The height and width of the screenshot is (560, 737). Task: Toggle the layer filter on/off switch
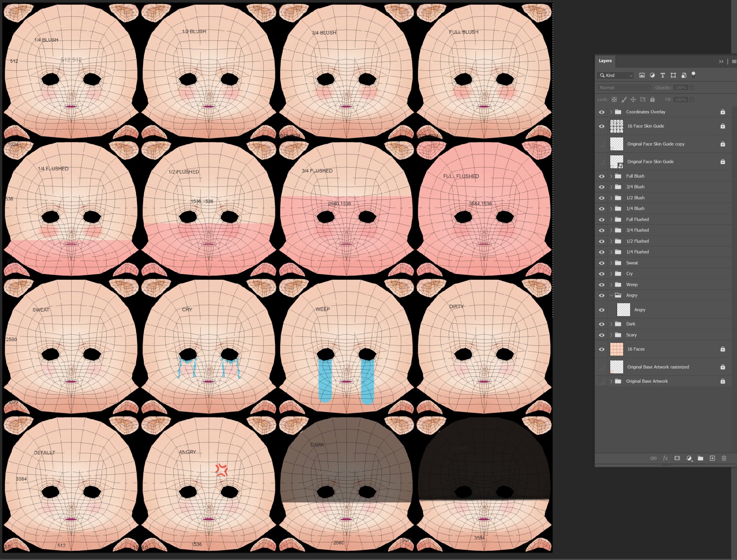(x=693, y=74)
